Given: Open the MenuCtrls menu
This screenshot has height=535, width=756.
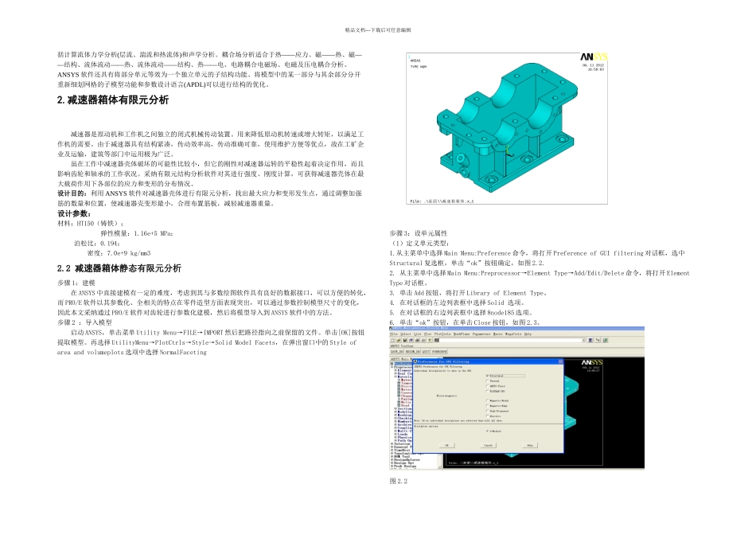Looking at the screenshot, I should click(x=513, y=334).
